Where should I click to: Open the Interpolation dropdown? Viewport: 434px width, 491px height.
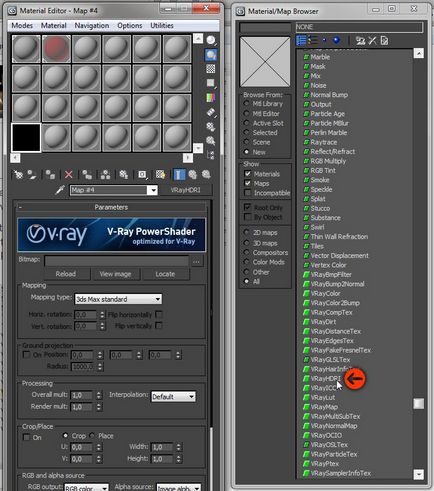(173, 397)
